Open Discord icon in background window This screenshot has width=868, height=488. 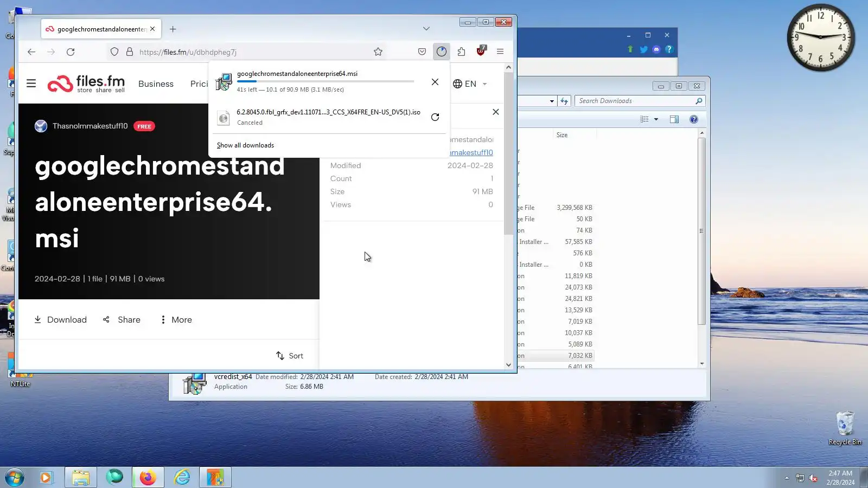(x=656, y=49)
